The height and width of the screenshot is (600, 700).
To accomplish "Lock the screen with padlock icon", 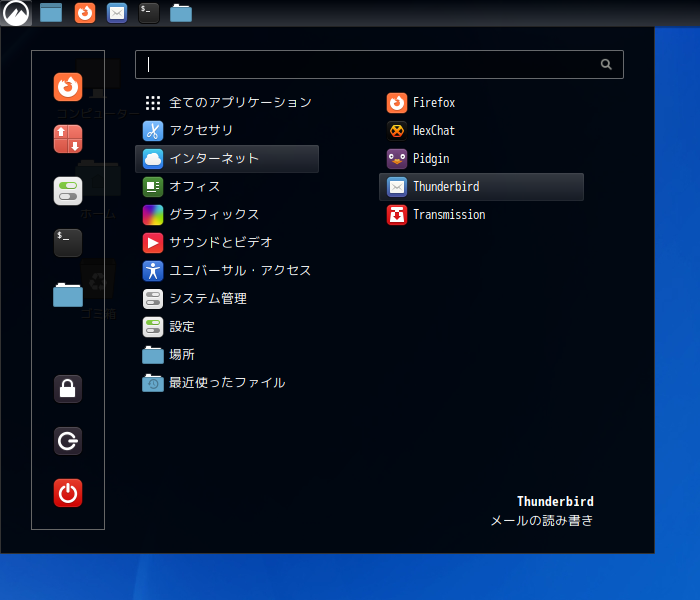I will coord(68,389).
